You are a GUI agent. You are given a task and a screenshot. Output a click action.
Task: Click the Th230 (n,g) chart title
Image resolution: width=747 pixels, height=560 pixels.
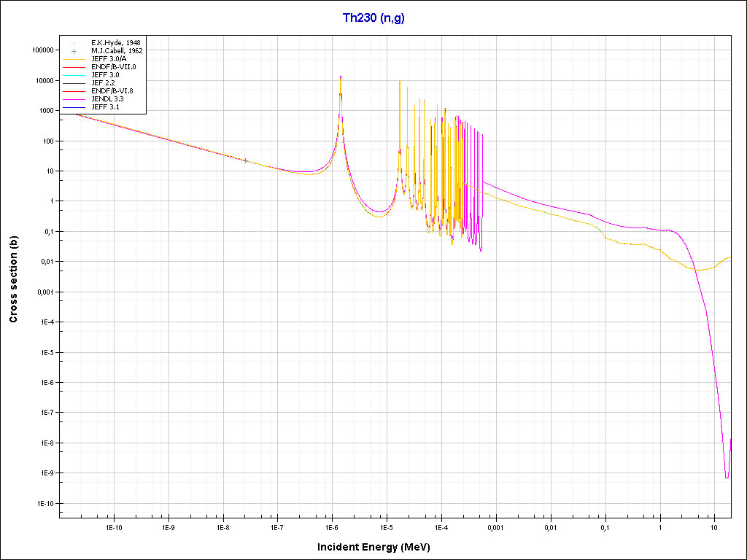point(373,18)
